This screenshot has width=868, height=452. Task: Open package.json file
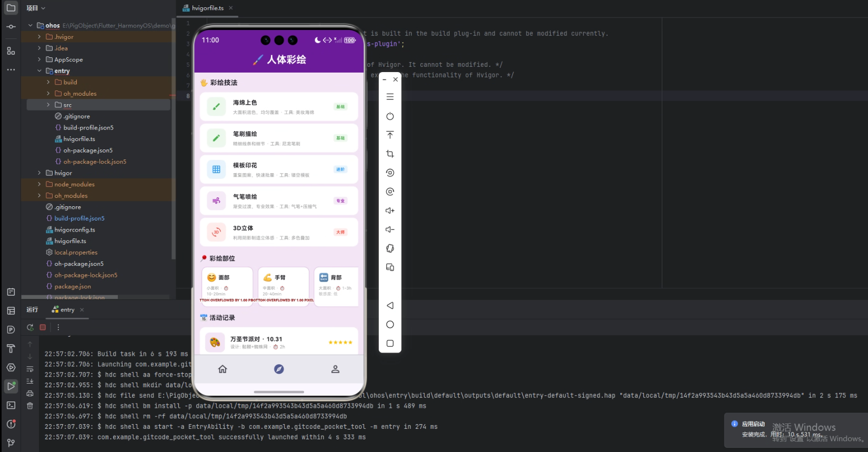tap(73, 286)
